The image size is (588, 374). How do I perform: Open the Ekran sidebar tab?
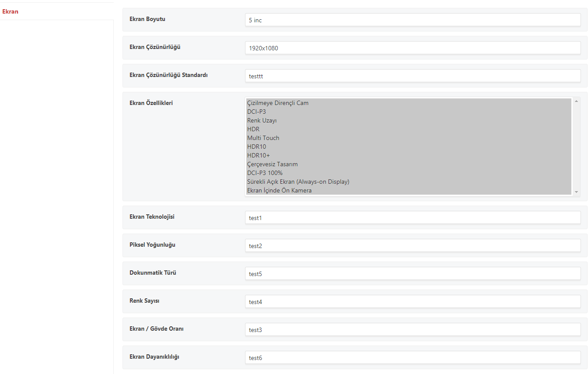[56, 11]
